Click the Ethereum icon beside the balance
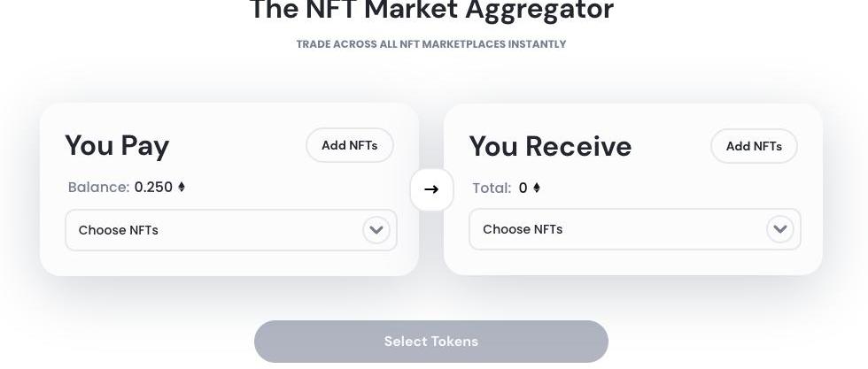The image size is (868, 369). click(182, 187)
